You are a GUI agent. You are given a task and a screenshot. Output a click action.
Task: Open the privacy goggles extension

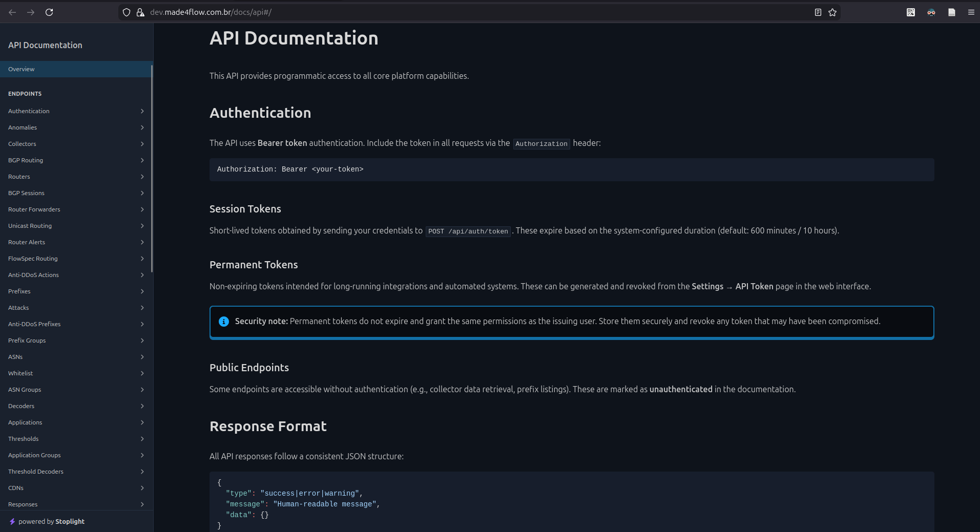(x=931, y=12)
